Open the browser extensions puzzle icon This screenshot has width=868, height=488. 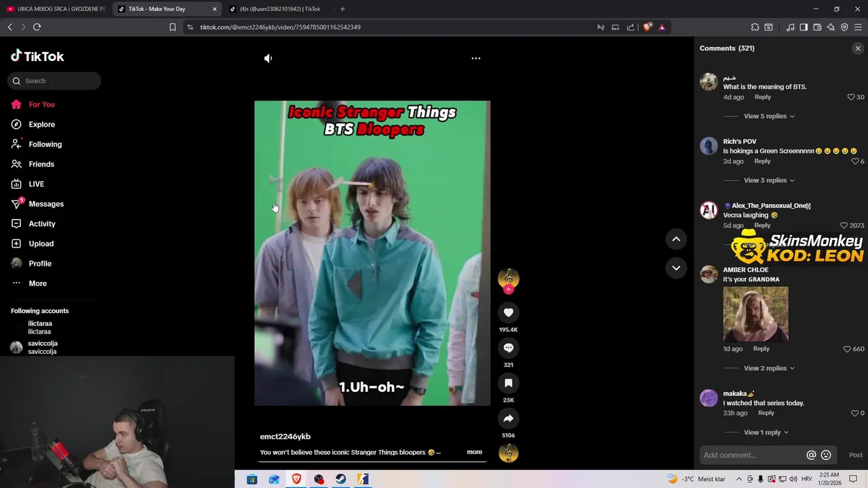coord(755,27)
